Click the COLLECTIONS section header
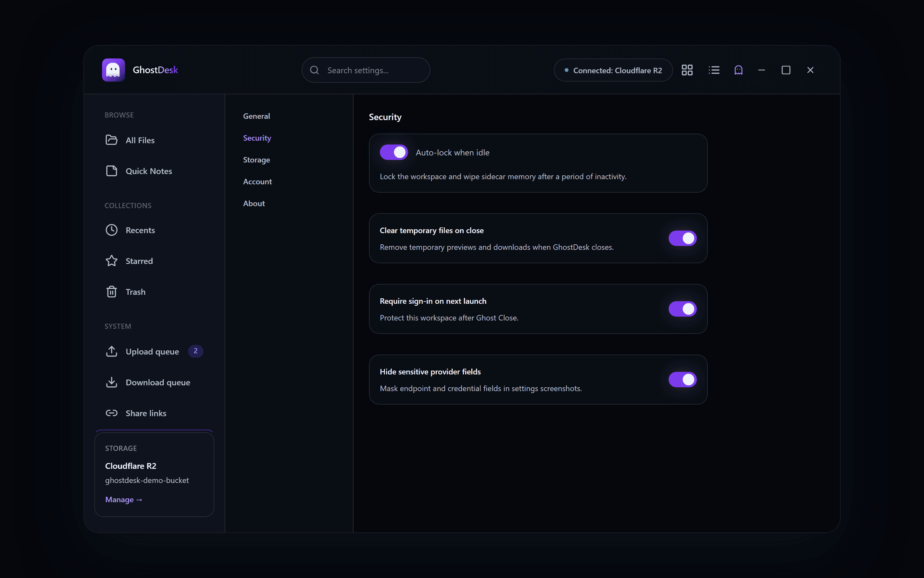Viewport: 924px width, 578px height. (128, 206)
